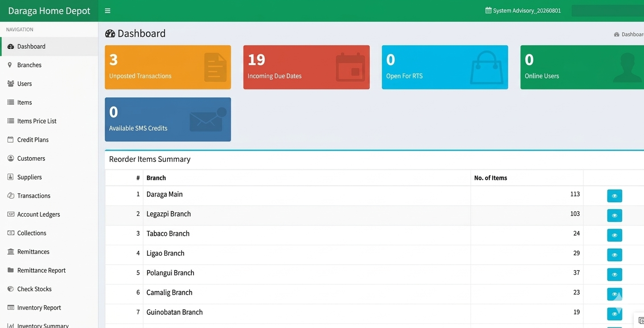The height and width of the screenshot is (328, 644).
Task: Click the System Advisory link in header
Action: coord(523,11)
